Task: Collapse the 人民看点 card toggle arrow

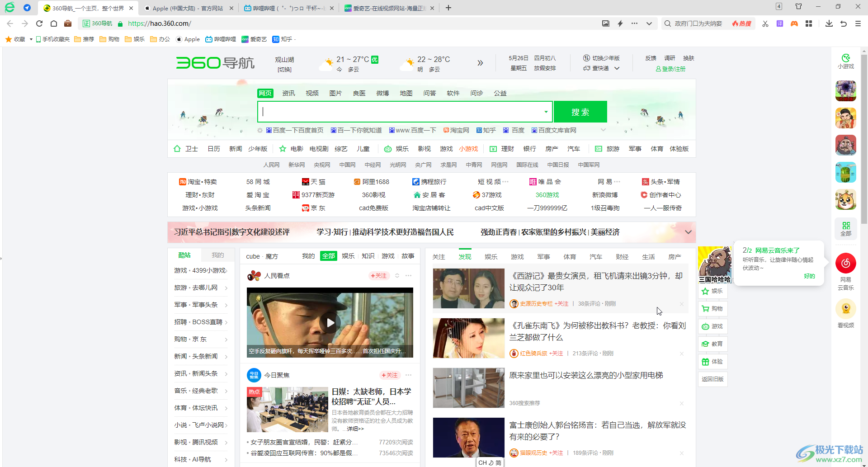Action: coord(397,275)
